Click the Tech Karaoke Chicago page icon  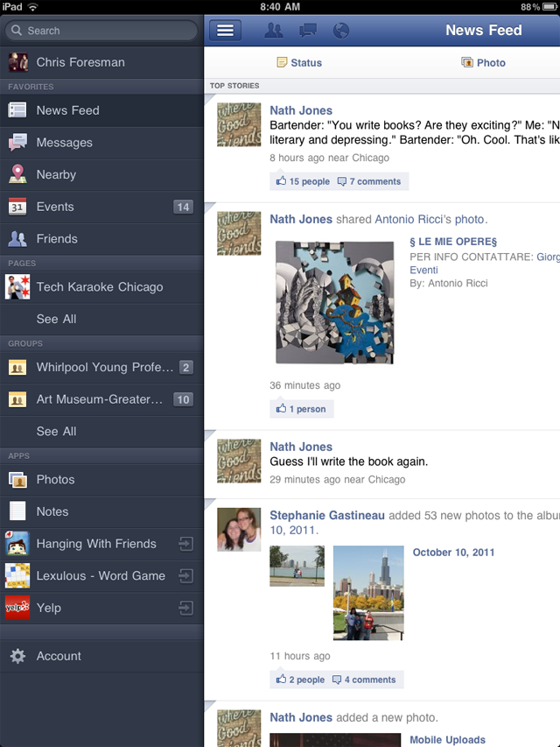[17, 286]
